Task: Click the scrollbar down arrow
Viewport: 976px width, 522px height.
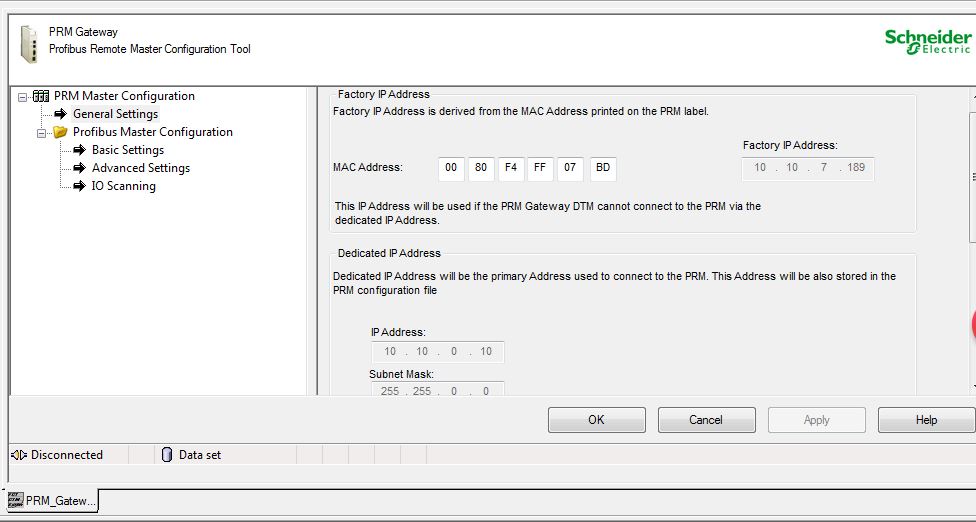Action: click(x=973, y=386)
